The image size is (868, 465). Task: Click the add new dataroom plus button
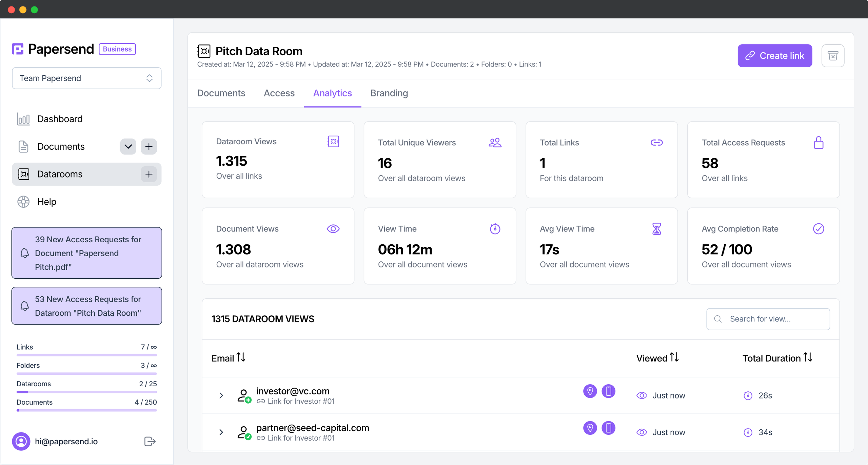point(149,174)
